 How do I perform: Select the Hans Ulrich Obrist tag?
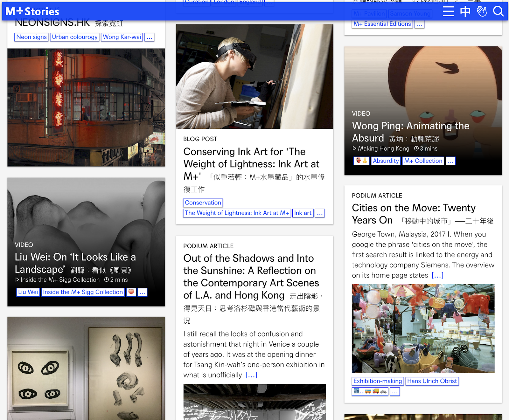[432, 381]
